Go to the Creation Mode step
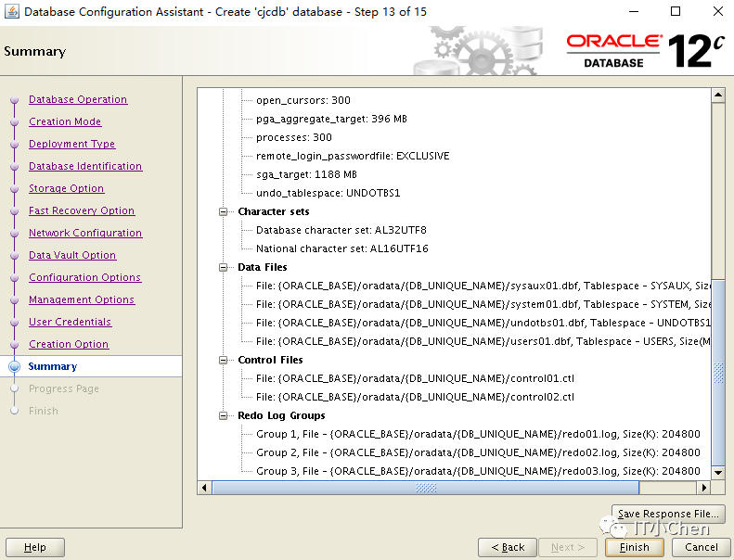 (x=65, y=121)
